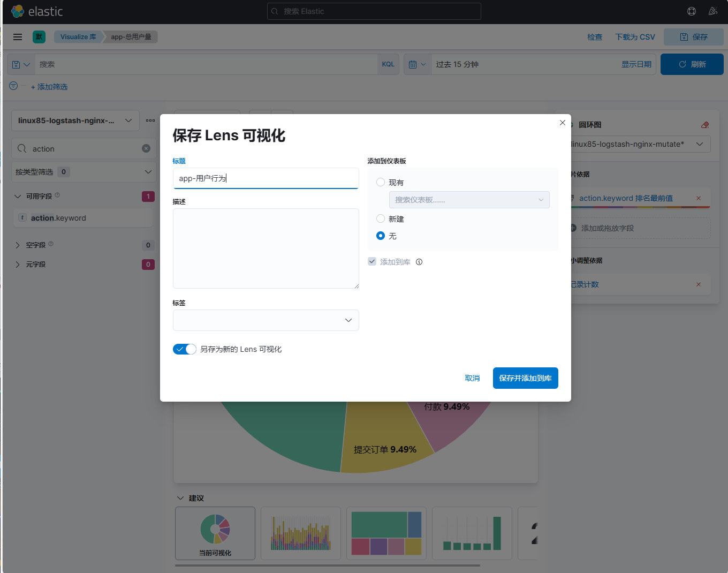This screenshot has height=573, width=728.
Task: Click 取消 to cancel saving
Action: coord(472,378)
